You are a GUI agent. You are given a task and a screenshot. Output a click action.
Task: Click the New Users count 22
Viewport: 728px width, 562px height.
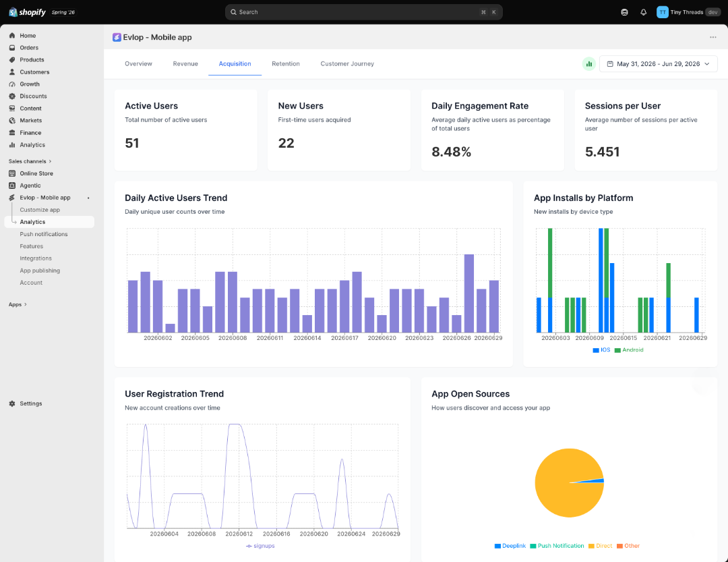(x=286, y=143)
